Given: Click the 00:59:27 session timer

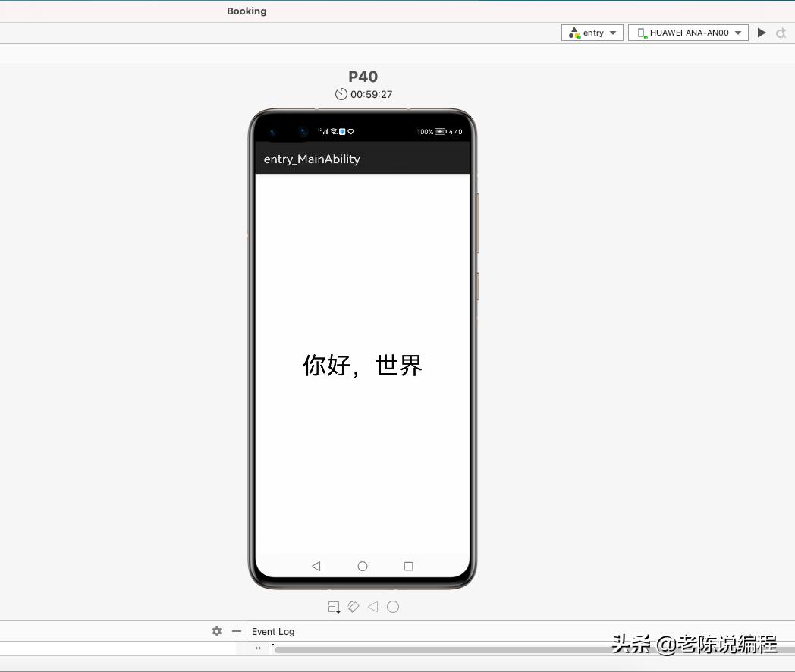Looking at the screenshot, I should pyautogui.click(x=371, y=94).
